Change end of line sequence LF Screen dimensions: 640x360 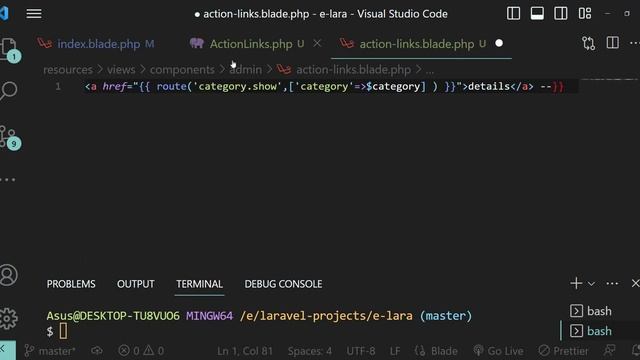(395, 351)
